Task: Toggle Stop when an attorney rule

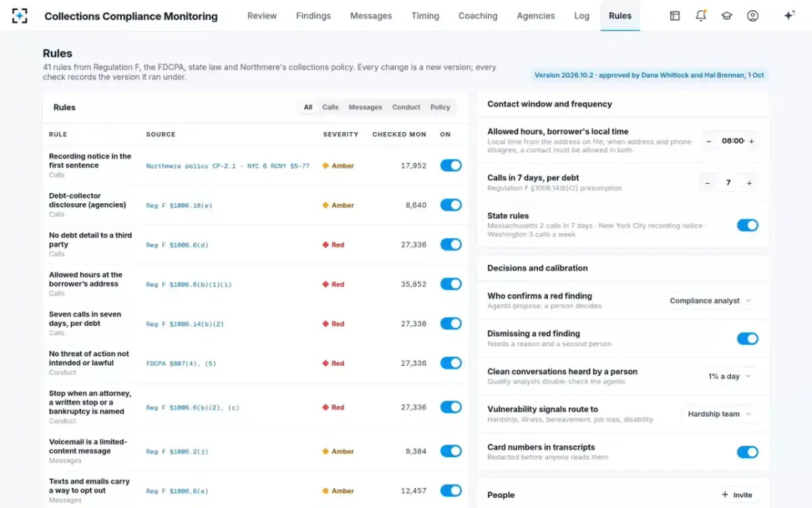Action: click(451, 407)
